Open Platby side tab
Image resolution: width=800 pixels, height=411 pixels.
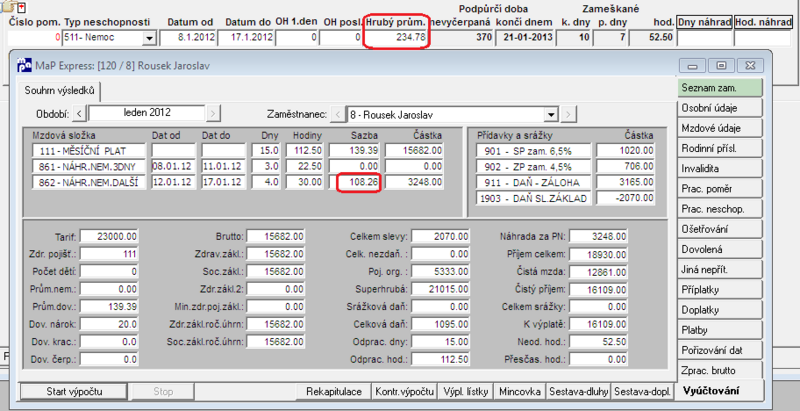tap(720, 330)
